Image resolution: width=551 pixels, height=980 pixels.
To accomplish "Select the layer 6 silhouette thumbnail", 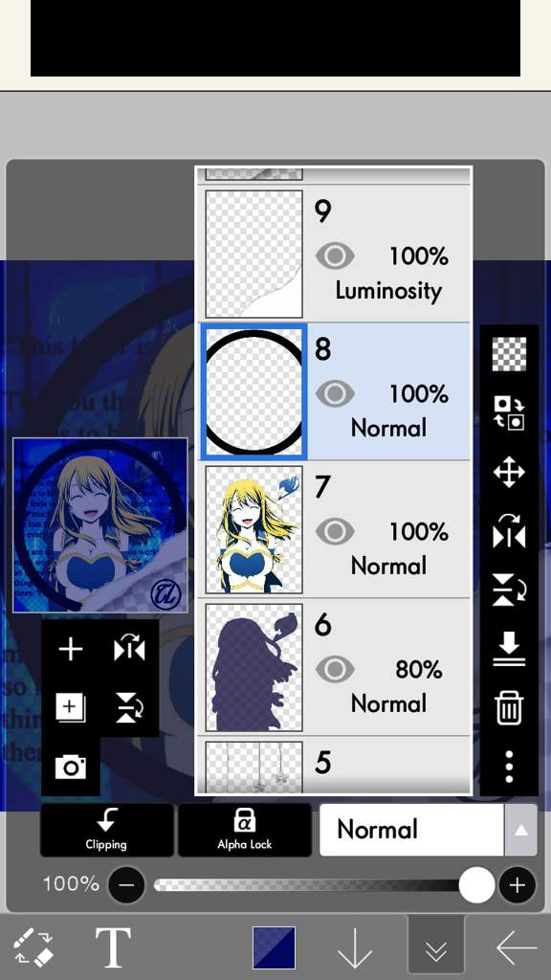I will [253, 667].
